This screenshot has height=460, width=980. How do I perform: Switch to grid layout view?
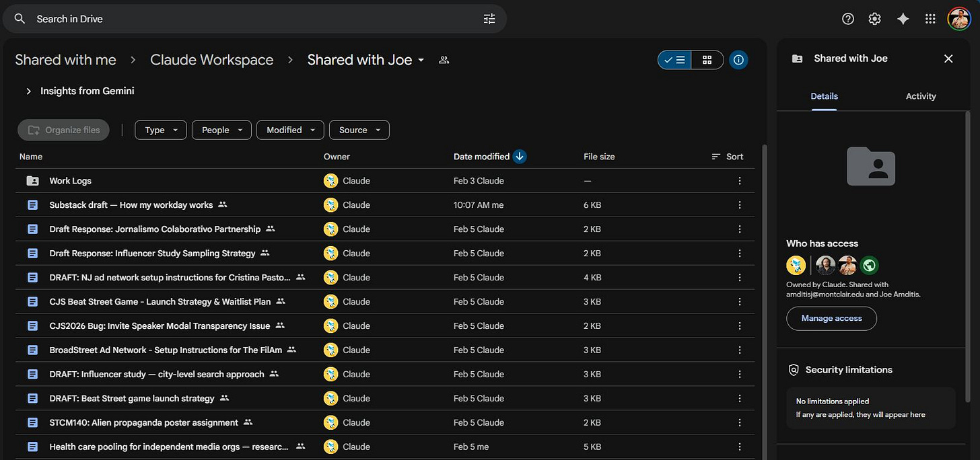(707, 60)
